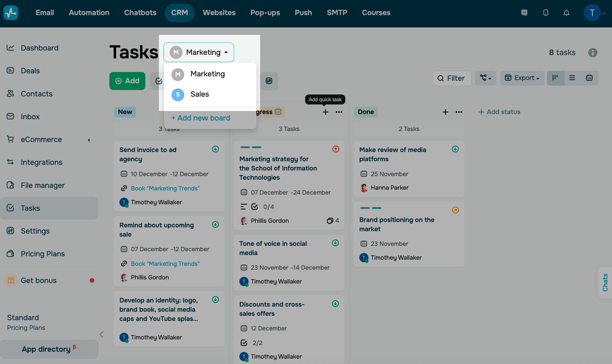612x364 pixels.
Task: Open three-dots menu of Done column
Action: tap(459, 112)
